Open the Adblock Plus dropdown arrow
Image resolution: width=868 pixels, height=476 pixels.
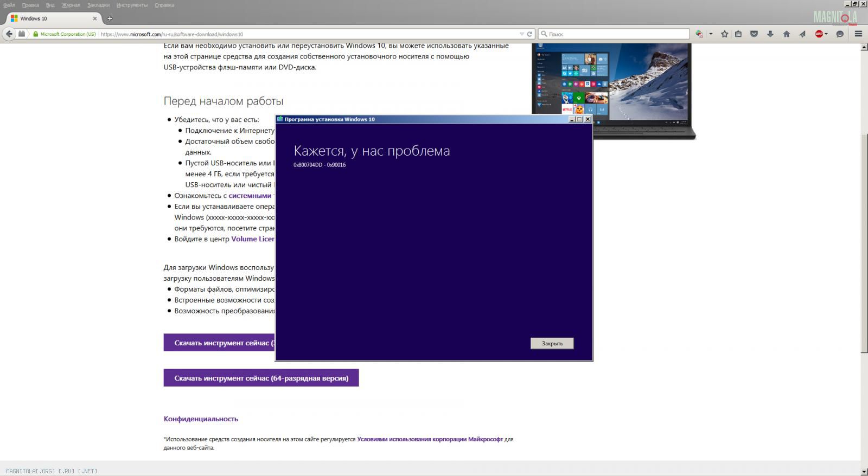pos(826,34)
